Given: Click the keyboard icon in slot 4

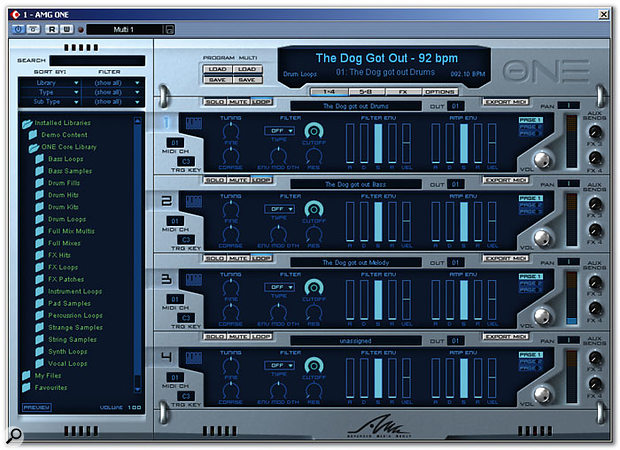Looking at the screenshot, I should tap(193, 359).
